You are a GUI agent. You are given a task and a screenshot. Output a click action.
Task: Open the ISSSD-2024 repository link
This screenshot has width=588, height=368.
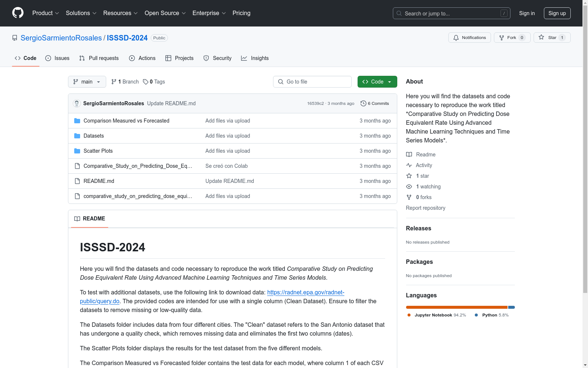click(x=127, y=38)
